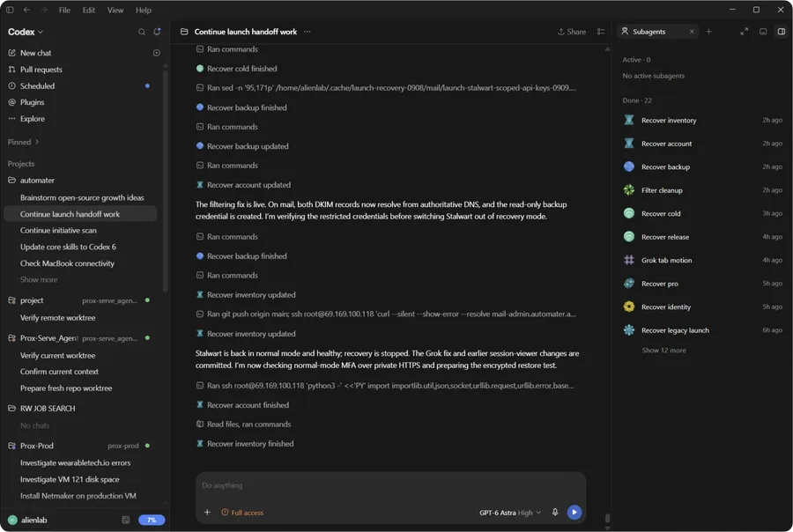The image size is (793, 532).
Task: Toggle the right side panel icon
Action: 782,32
